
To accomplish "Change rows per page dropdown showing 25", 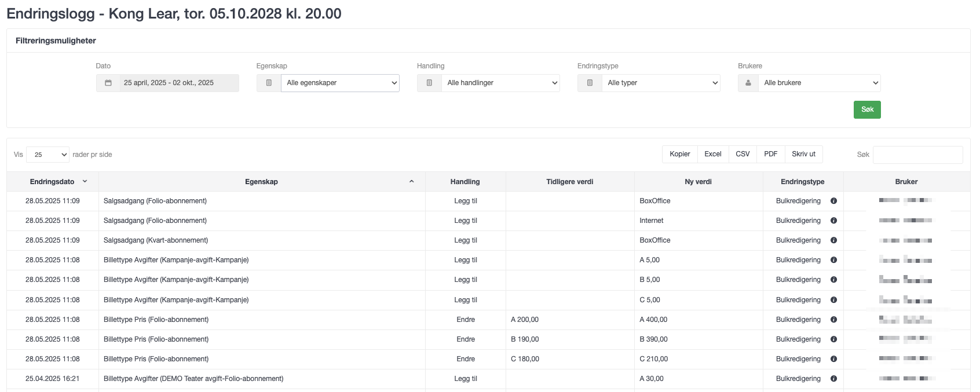I will [47, 155].
